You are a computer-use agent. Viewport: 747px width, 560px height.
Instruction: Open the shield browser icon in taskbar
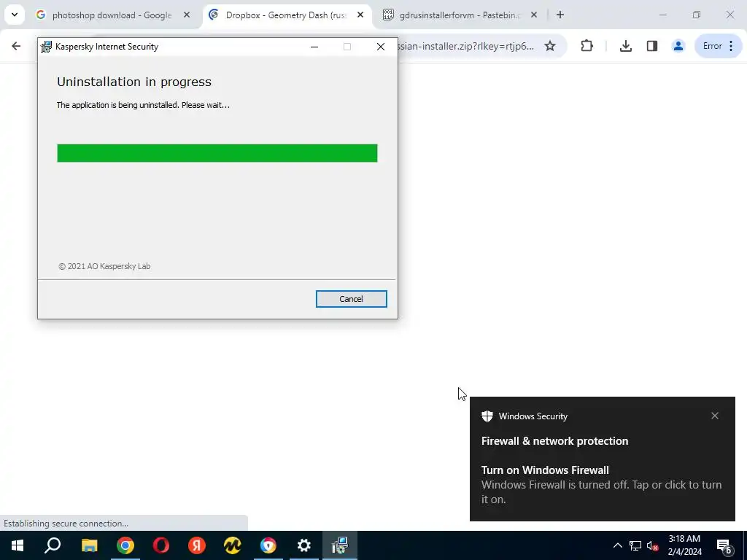click(268, 545)
